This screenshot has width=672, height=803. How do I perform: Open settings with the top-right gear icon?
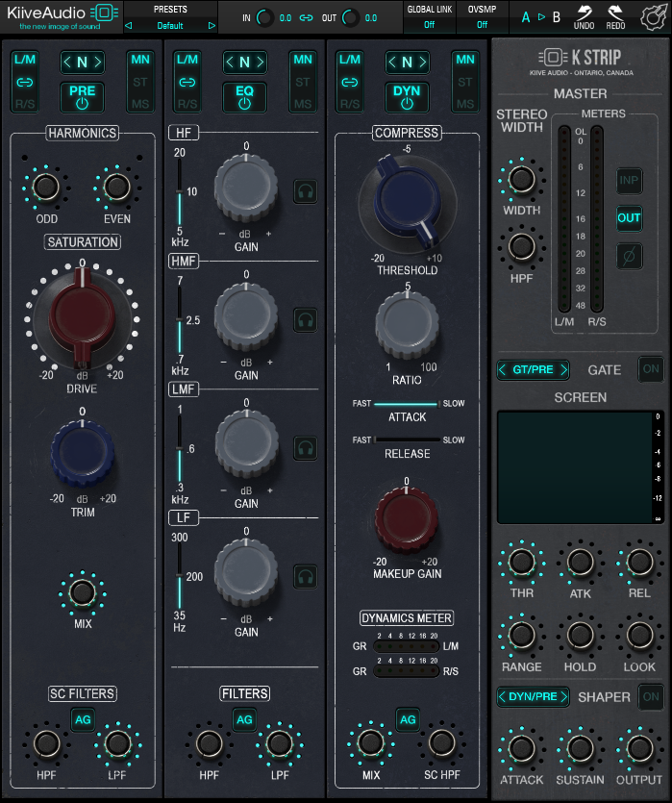(x=651, y=16)
